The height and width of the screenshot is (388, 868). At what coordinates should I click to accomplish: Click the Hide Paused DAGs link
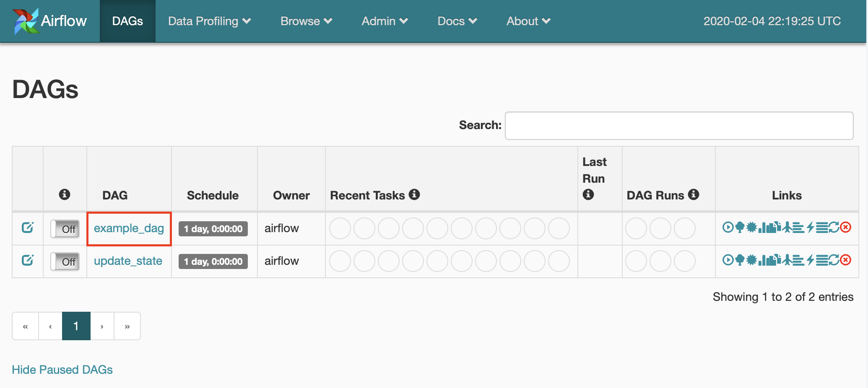point(62,370)
